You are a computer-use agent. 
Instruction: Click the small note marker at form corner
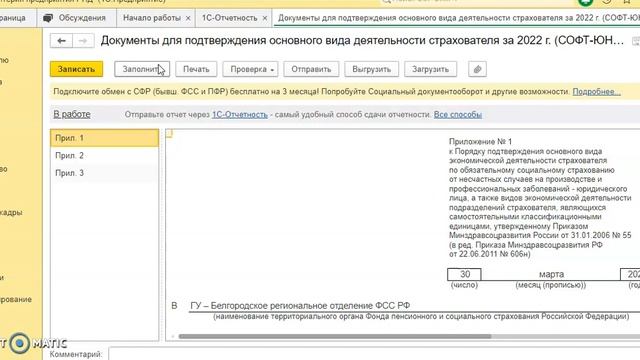169,133
